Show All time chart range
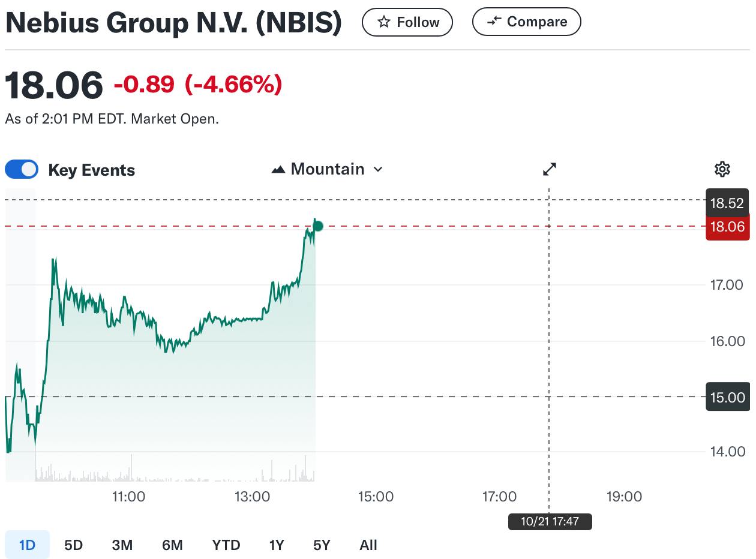The width and height of the screenshot is (756, 559). click(368, 545)
